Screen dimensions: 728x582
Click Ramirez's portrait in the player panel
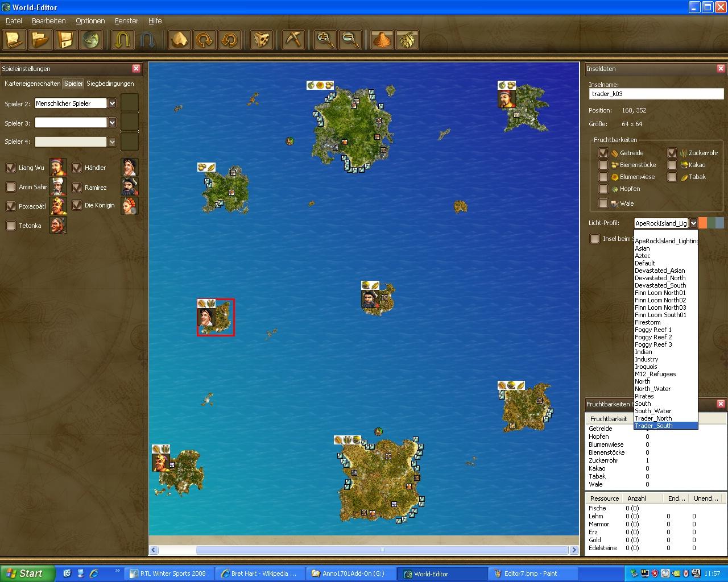130,186
